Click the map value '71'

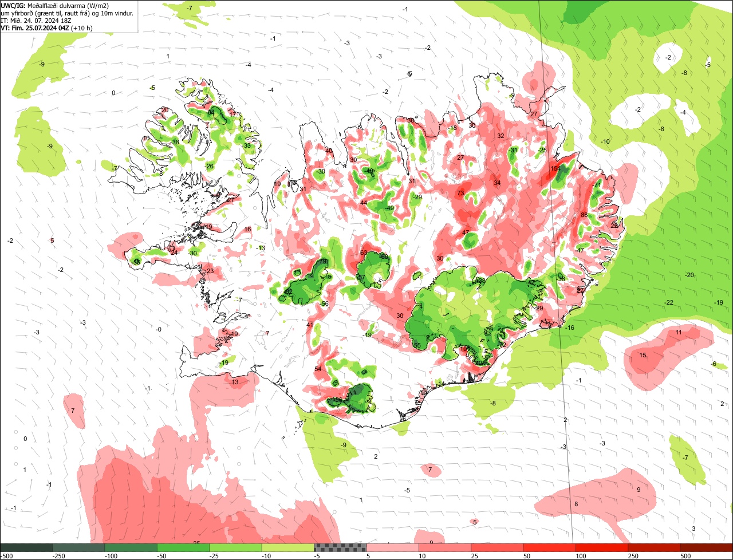click(x=597, y=186)
